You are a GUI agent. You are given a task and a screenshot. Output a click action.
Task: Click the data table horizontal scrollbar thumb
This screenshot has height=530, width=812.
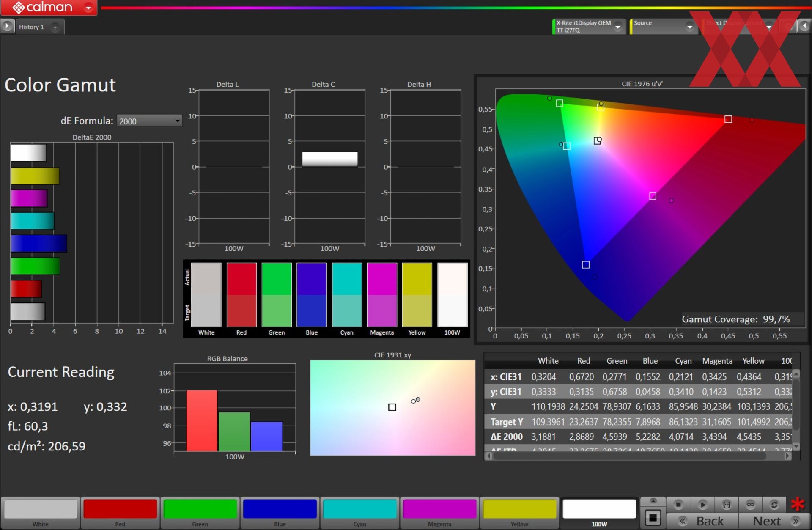click(x=629, y=456)
